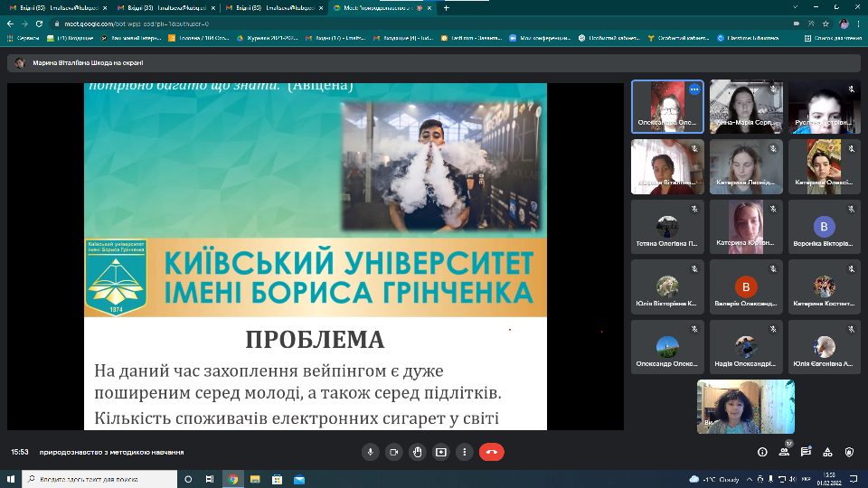The width and height of the screenshot is (868, 488).
Task: Open meeting details info icon
Action: 762,452
